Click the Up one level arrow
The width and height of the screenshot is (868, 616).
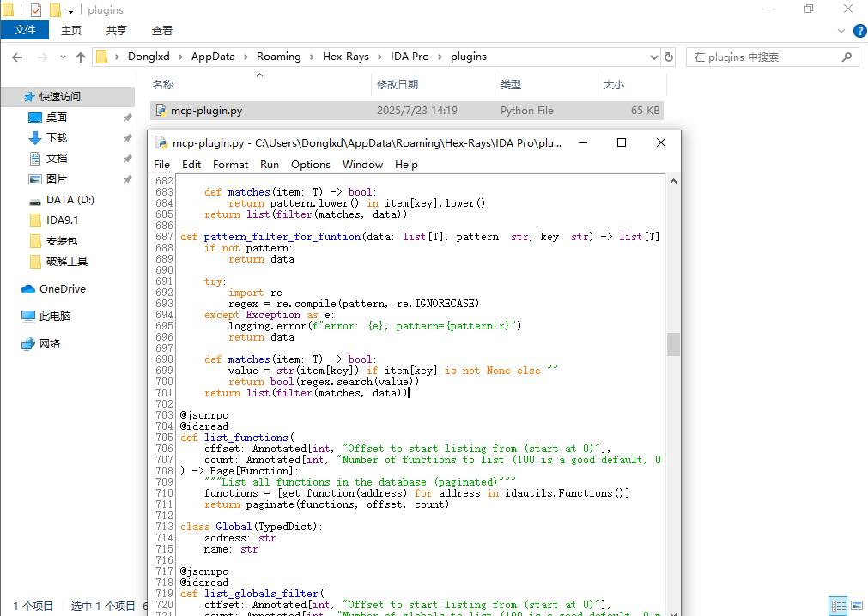81,57
